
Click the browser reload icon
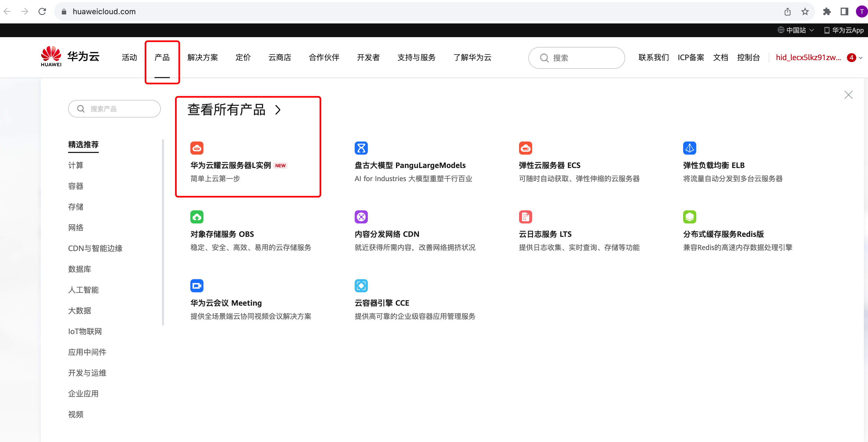tap(42, 11)
